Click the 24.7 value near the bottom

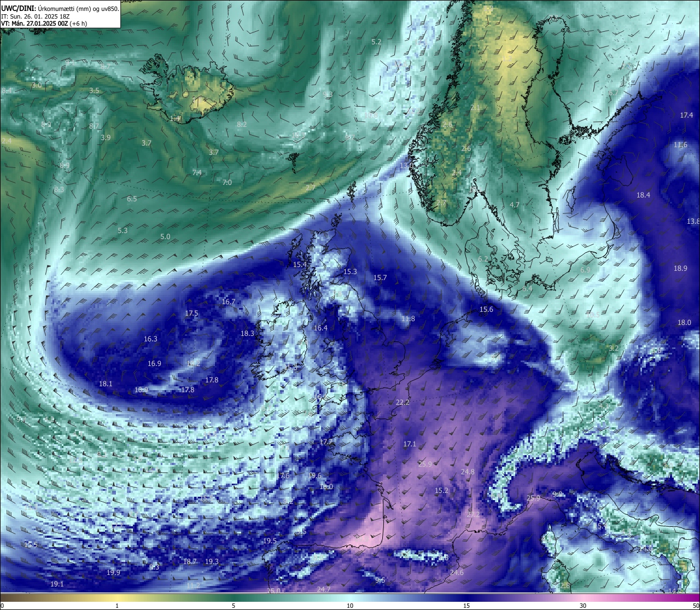323,589
